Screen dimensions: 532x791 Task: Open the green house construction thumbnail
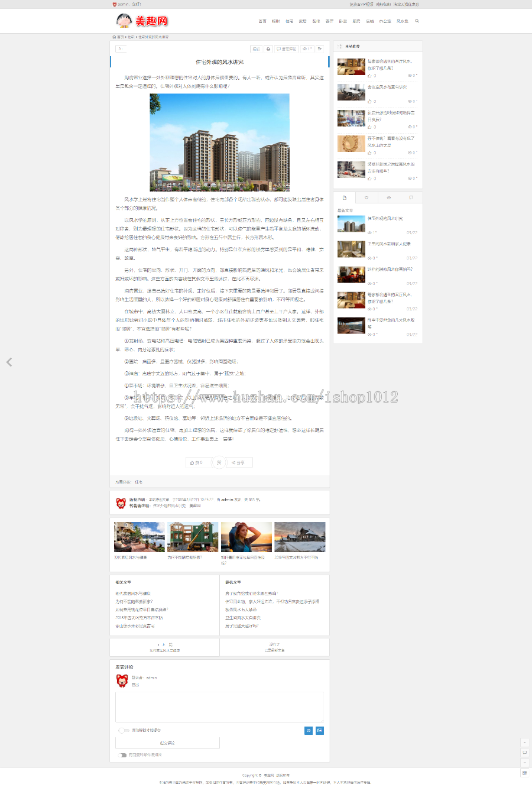(x=193, y=537)
